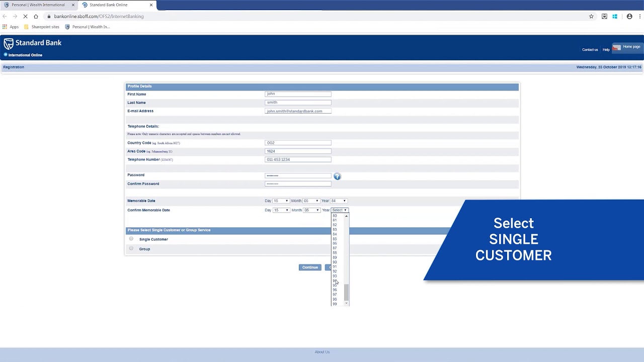Viewport: 644px width, 362px height.
Task: Click the browser address bar URL
Action: (99, 16)
